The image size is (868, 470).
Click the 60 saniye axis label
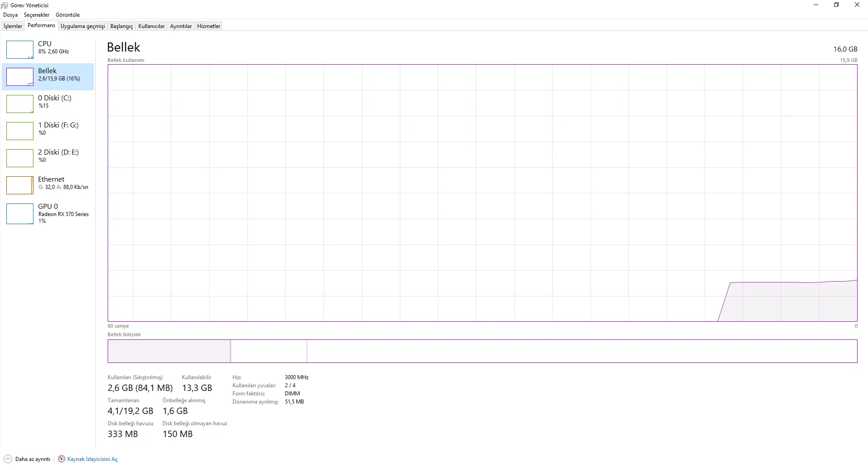118,326
